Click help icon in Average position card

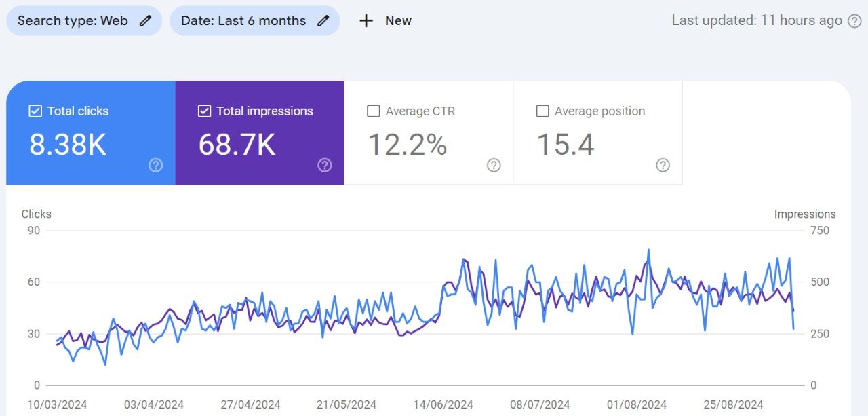coord(663,165)
